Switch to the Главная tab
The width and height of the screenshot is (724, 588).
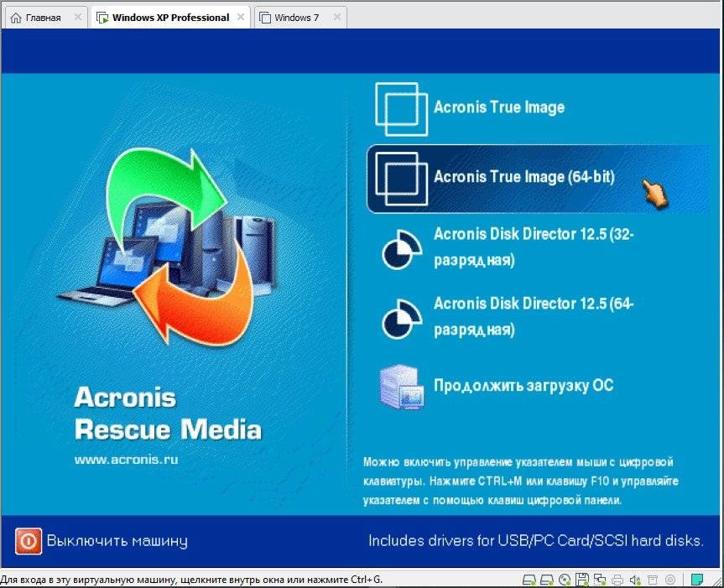pos(44,18)
